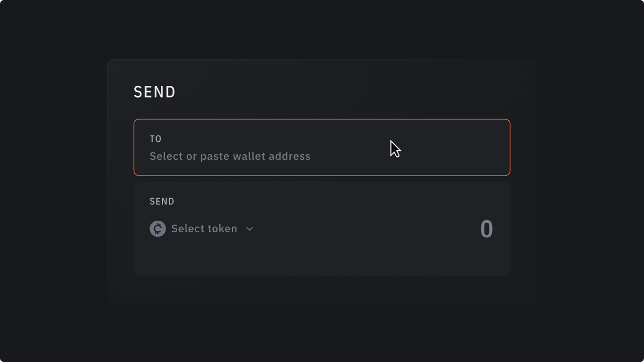The image size is (644, 362).
Task: Click the token coin placeholder icon
Action: pos(157,229)
